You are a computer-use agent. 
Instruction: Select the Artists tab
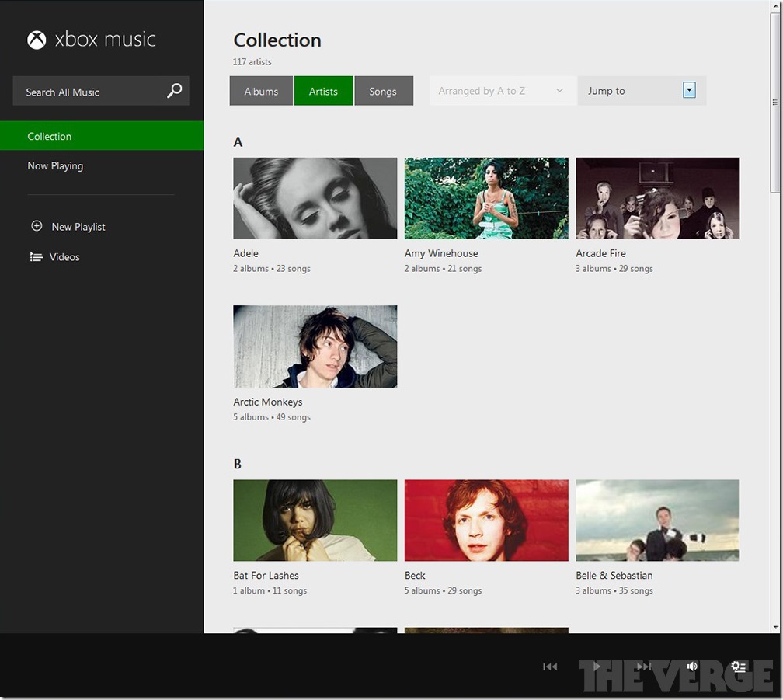(324, 91)
